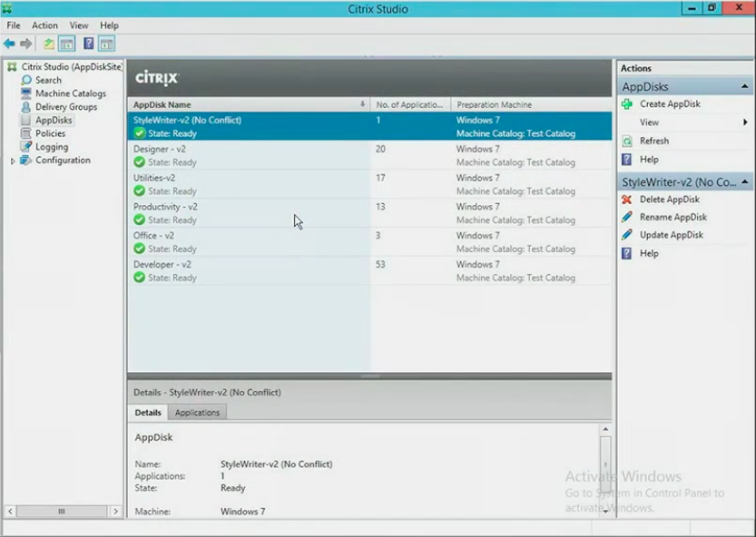Screen dimensions: 756x537
Task: Click the blue Help toolbar icon
Action: pos(88,44)
